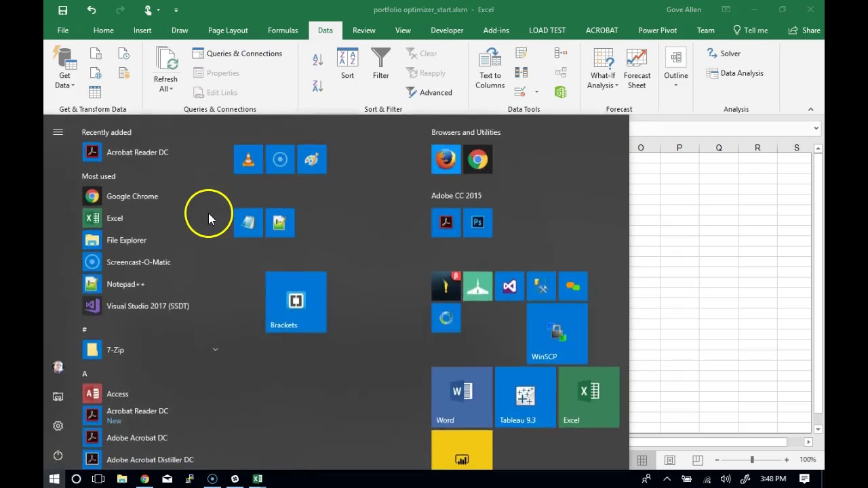Image resolution: width=868 pixels, height=488 pixels.
Task: Click Queries & Connections button
Action: [x=237, y=54]
